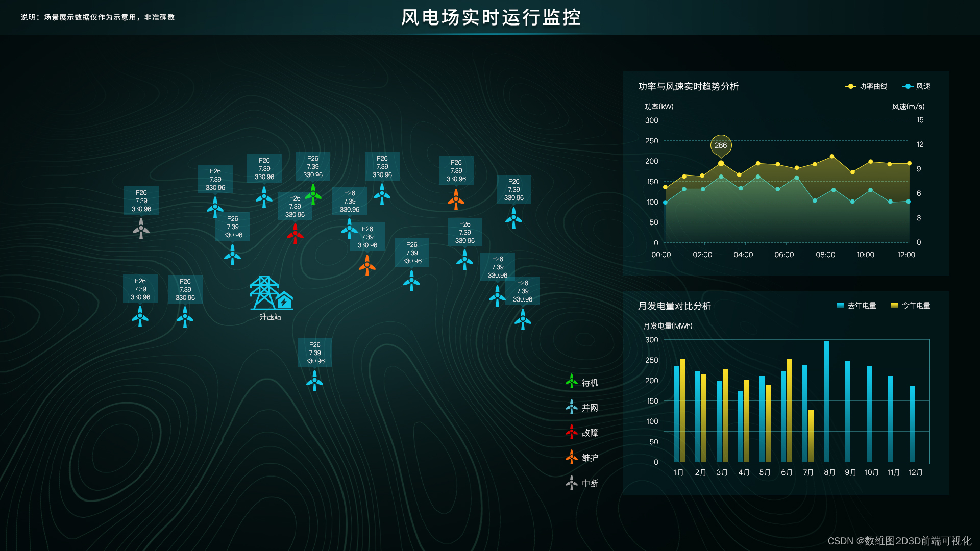Click the 风速(m/s) axis label
The height and width of the screenshot is (551, 980).
(x=908, y=107)
